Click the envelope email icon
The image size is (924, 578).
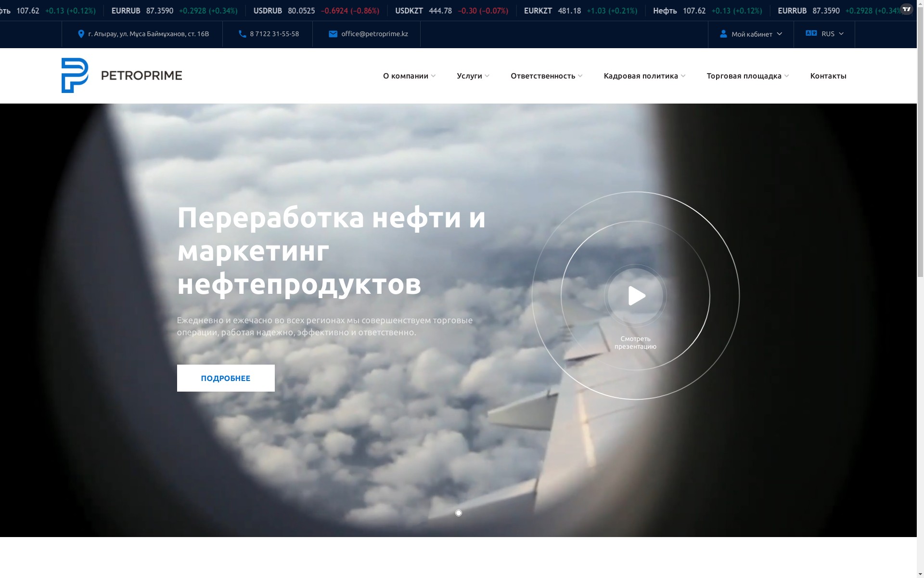click(333, 34)
